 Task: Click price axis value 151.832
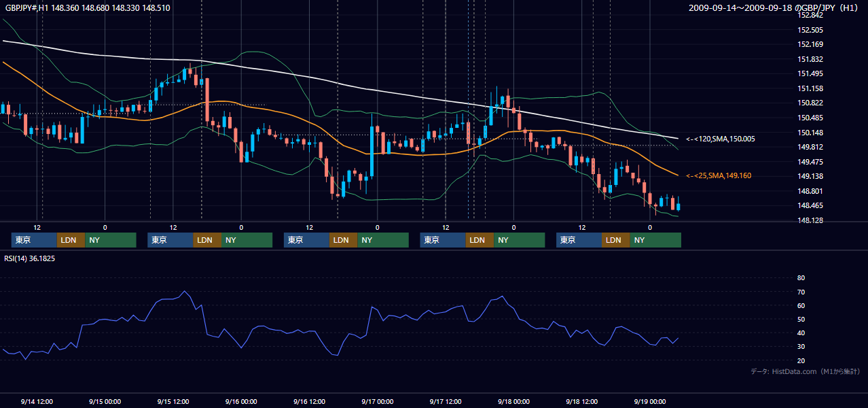tap(810, 59)
